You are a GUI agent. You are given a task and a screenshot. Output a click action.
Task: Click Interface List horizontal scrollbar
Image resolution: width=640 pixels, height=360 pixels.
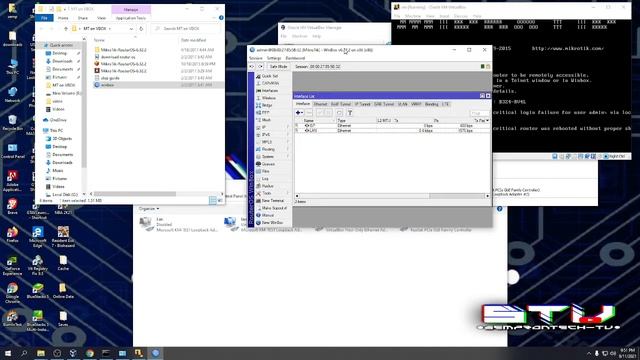[392, 196]
